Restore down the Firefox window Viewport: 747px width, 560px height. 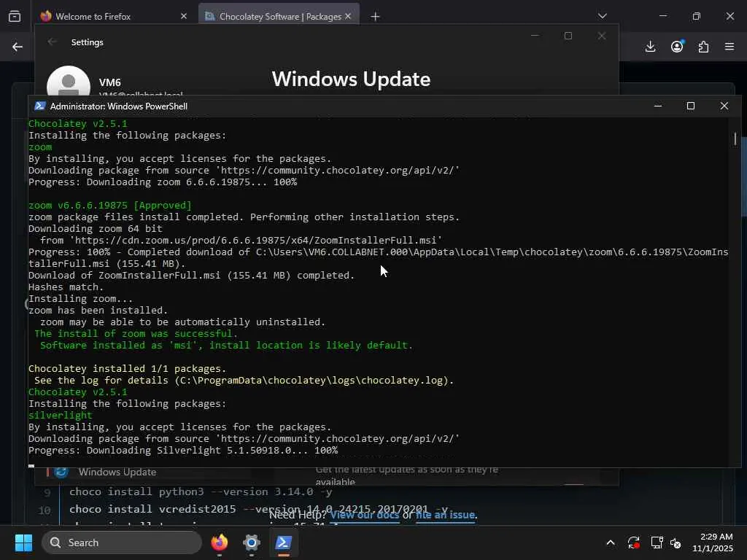(x=697, y=16)
